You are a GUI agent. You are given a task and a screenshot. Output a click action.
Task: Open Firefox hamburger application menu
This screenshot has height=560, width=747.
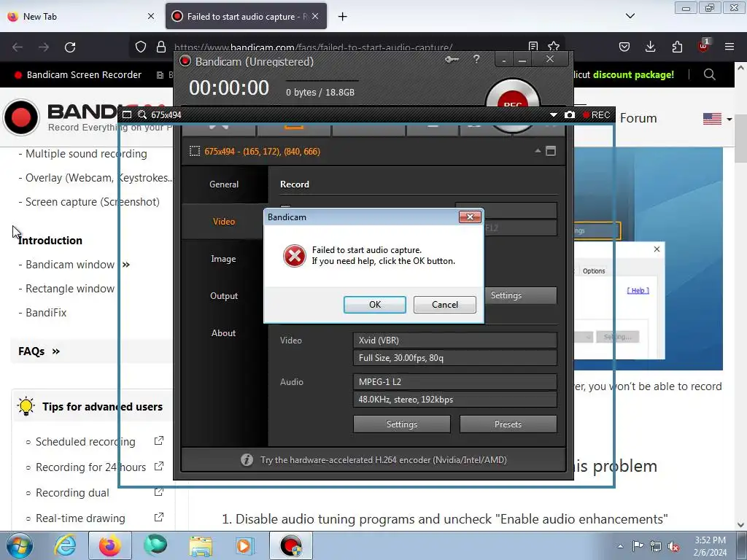point(729,47)
